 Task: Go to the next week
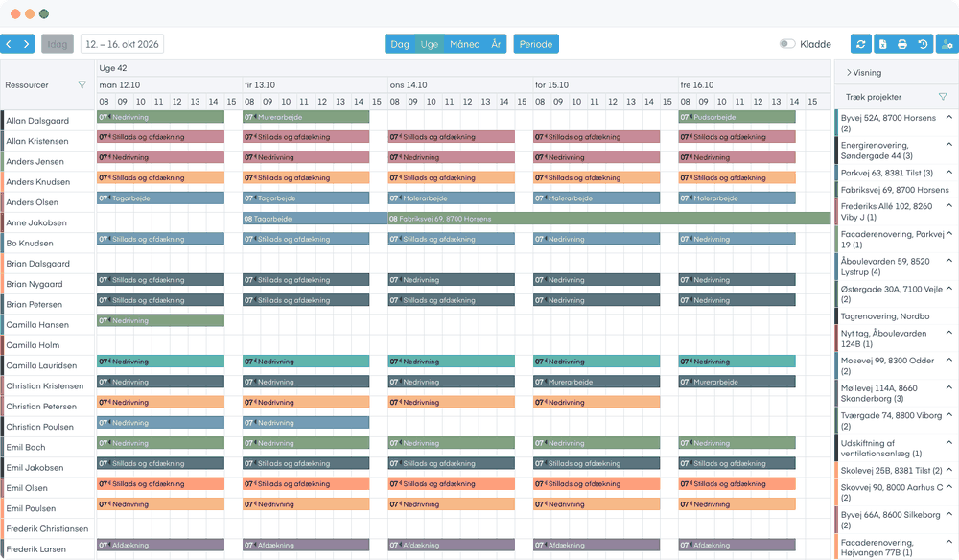[26, 44]
